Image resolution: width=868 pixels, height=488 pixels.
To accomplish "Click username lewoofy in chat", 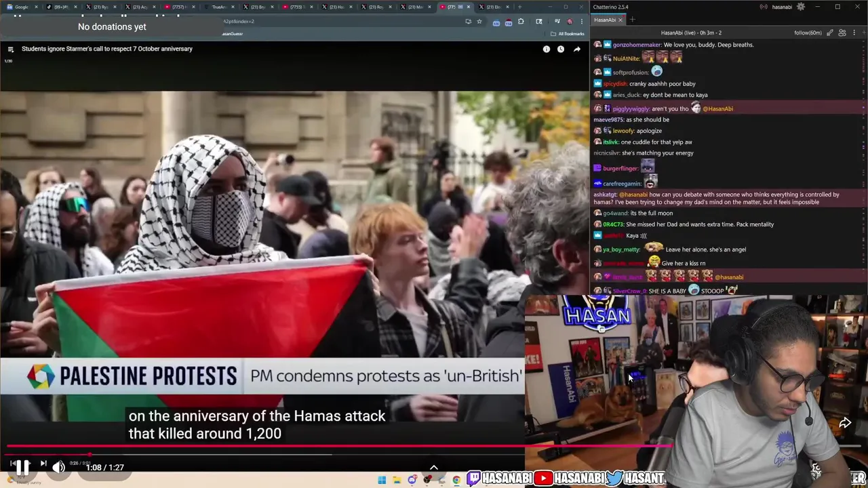I will point(624,131).
